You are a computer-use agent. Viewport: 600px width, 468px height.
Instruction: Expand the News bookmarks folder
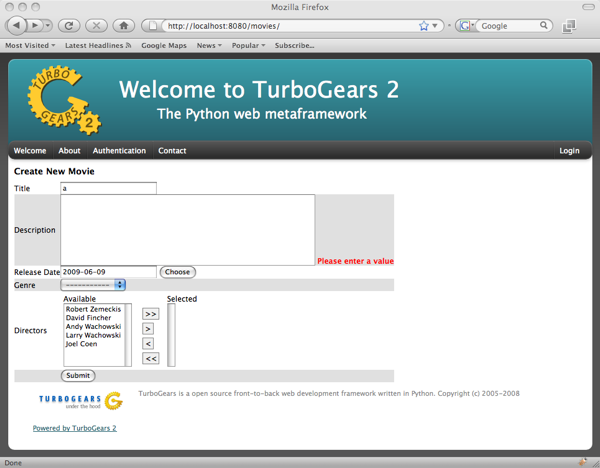(209, 46)
